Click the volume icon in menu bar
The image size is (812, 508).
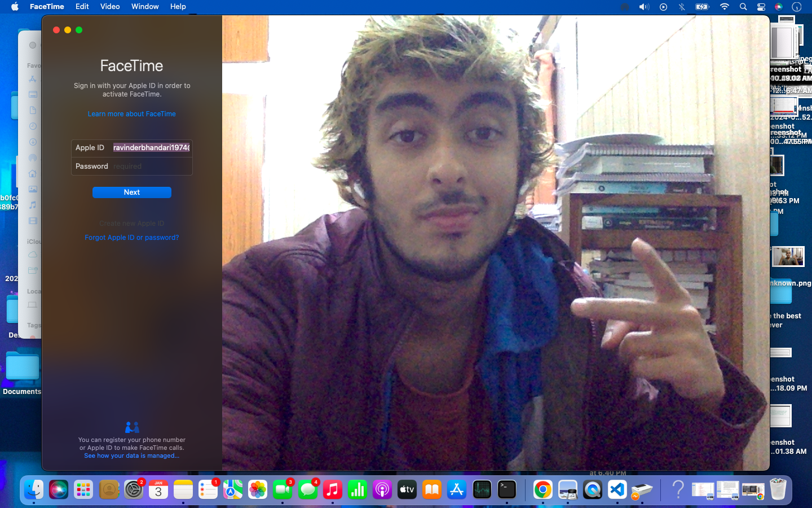(644, 7)
